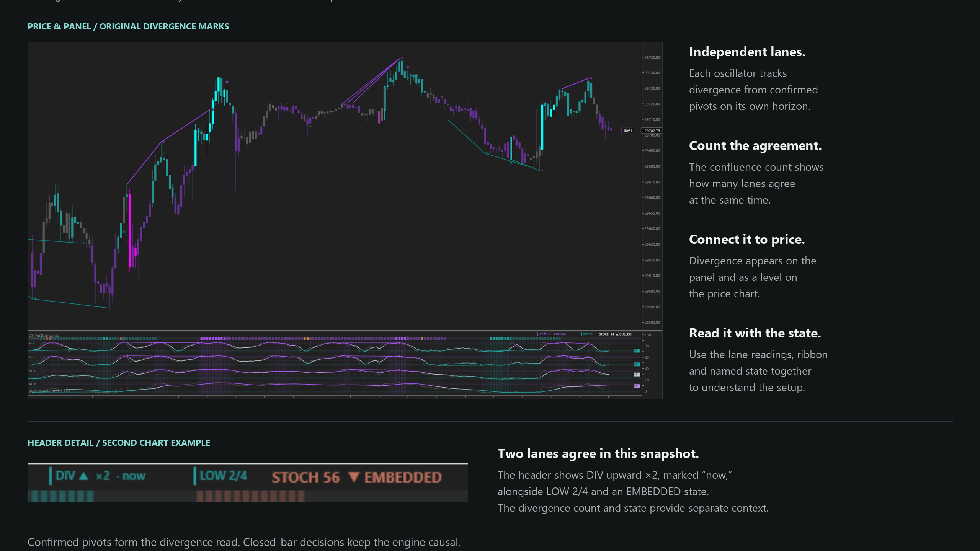980x551 pixels.
Task: Click the purple '65' lane value tag
Action: 637,386
